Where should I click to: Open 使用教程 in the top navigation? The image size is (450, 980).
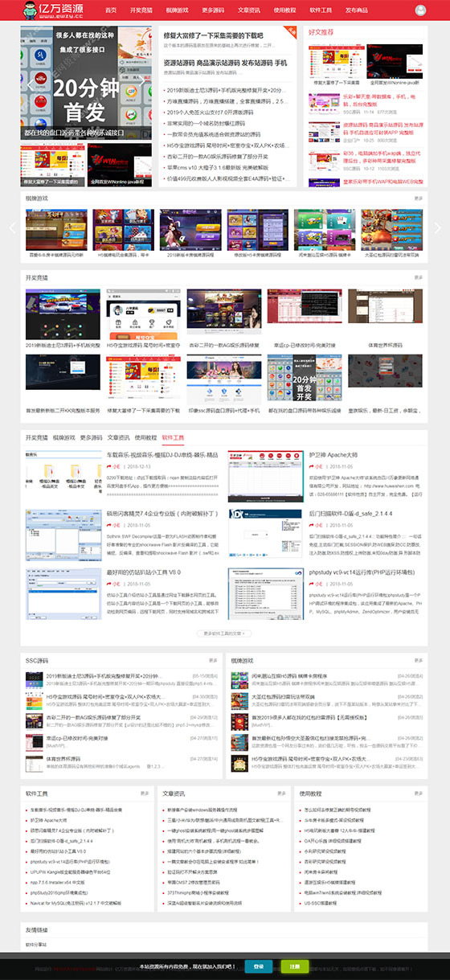pyautogui.click(x=284, y=10)
